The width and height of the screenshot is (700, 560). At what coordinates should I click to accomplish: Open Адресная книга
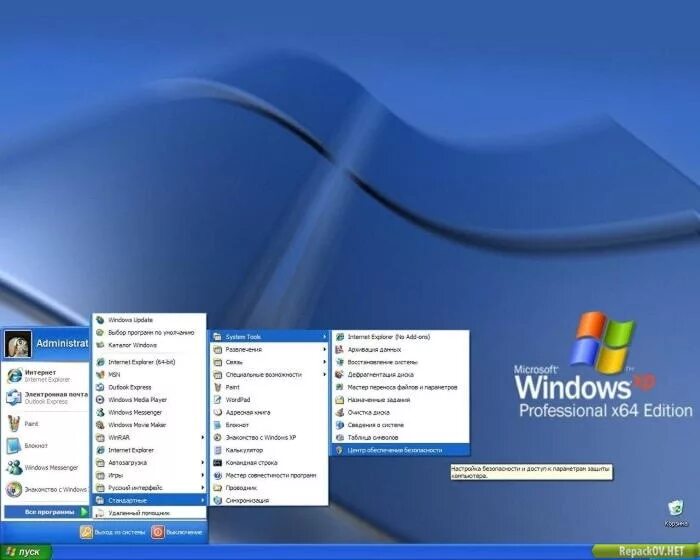click(x=269, y=412)
